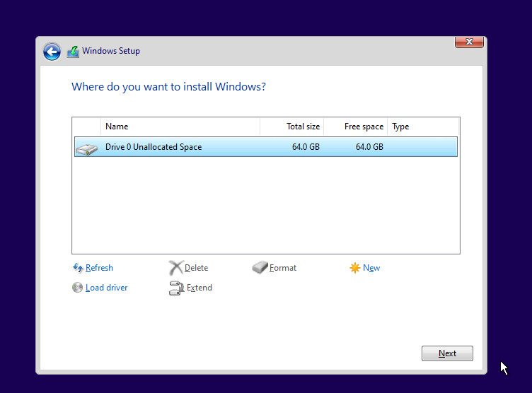Click the drive icon for Drive 0

pos(87,149)
